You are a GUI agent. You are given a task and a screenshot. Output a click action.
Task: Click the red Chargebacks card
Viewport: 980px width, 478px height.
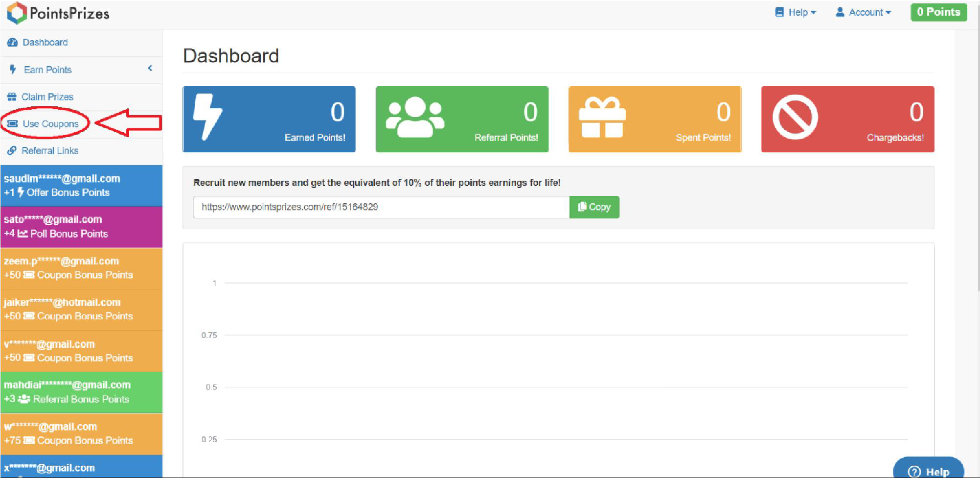pos(847,119)
